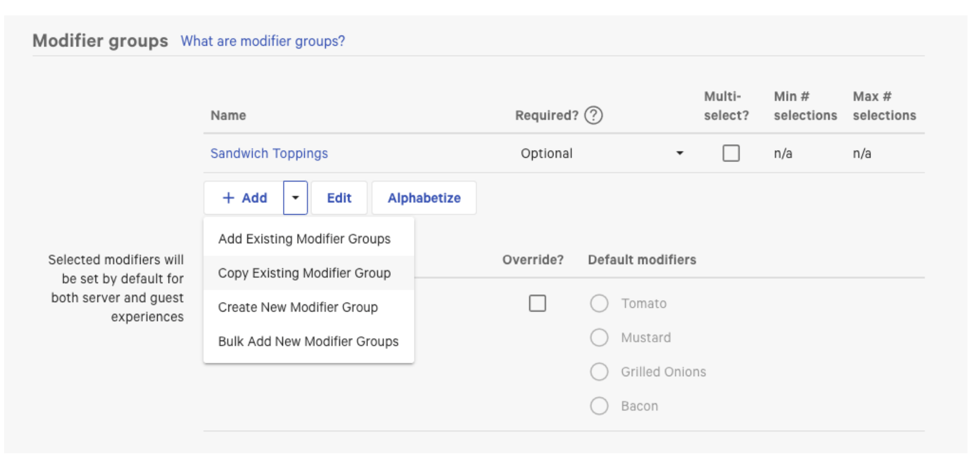The width and height of the screenshot is (980, 464).
Task: Open the What are modifier groups link
Action: pos(263,41)
